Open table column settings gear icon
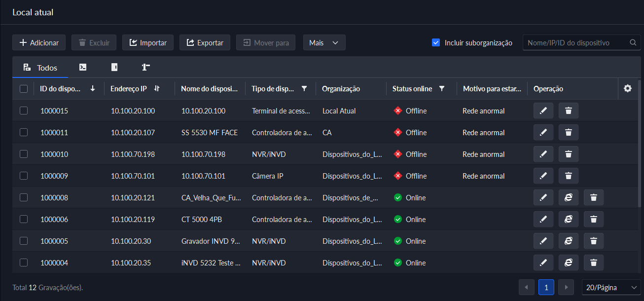 pos(627,89)
